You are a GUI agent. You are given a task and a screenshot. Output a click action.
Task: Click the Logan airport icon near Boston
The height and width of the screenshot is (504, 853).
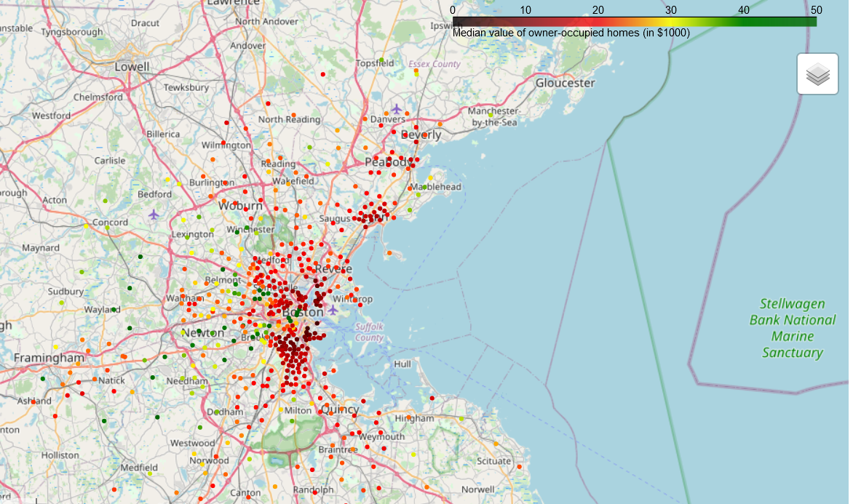tap(333, 310)
